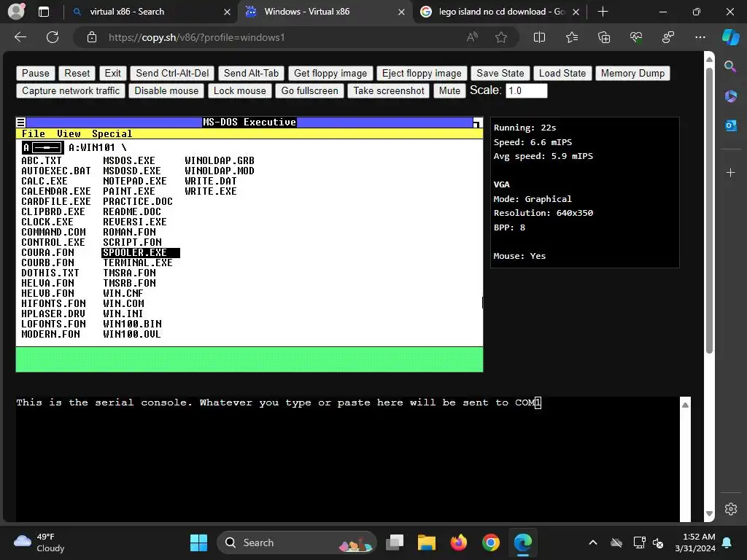Open the tab actions menu icon
Viewport: 747px width, 560px height.
coord(43,12)
